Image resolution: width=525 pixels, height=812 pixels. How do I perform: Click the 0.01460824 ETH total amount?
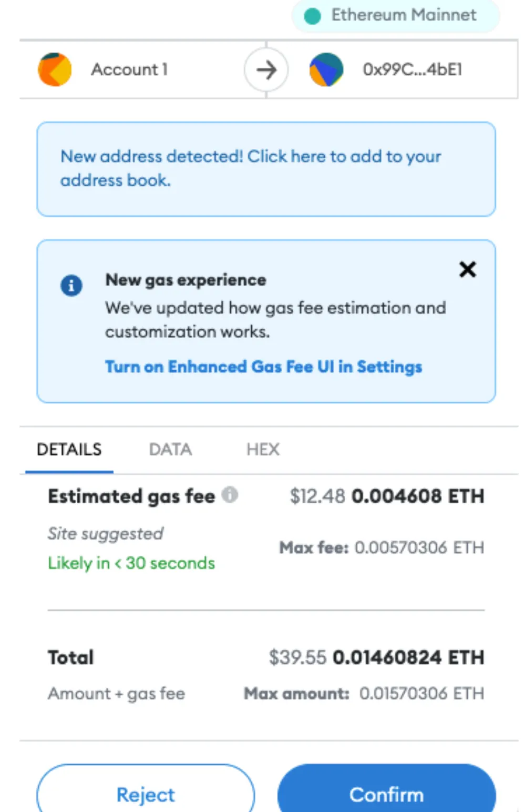(x=408, y=657)
